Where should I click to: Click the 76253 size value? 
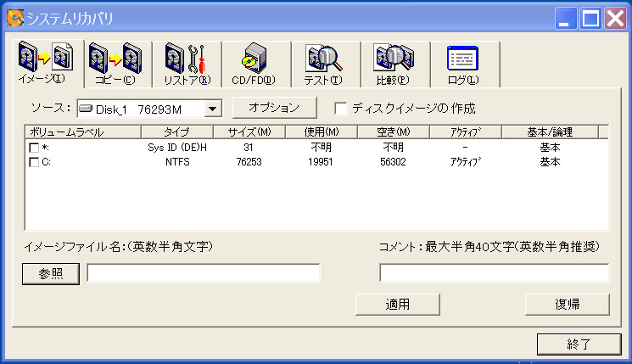[x=249, y=162]
